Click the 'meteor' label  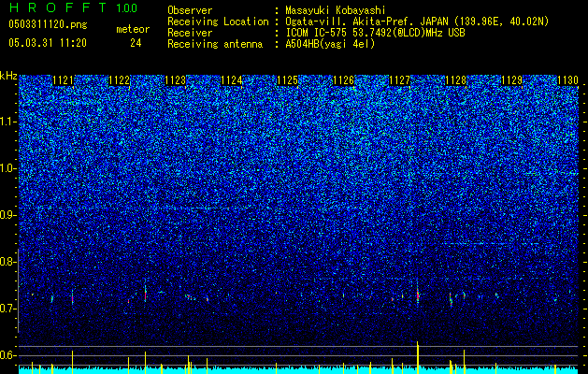[x=133, y=29]
